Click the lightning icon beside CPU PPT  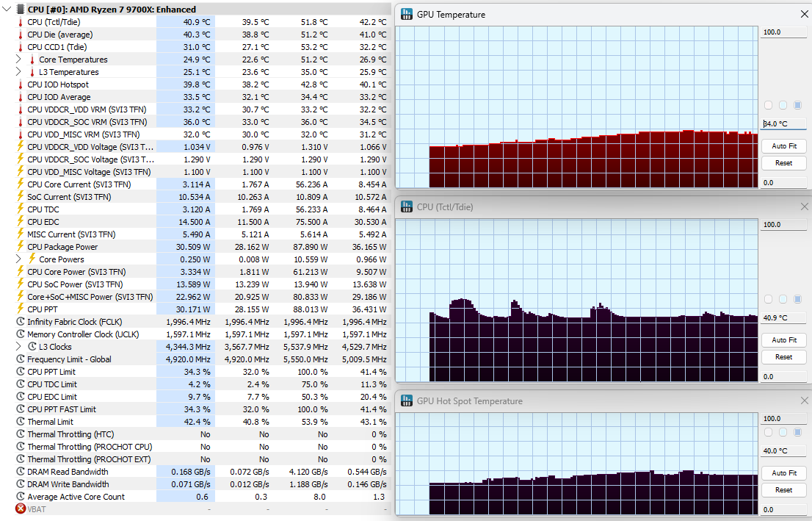[x=21, y=309]
